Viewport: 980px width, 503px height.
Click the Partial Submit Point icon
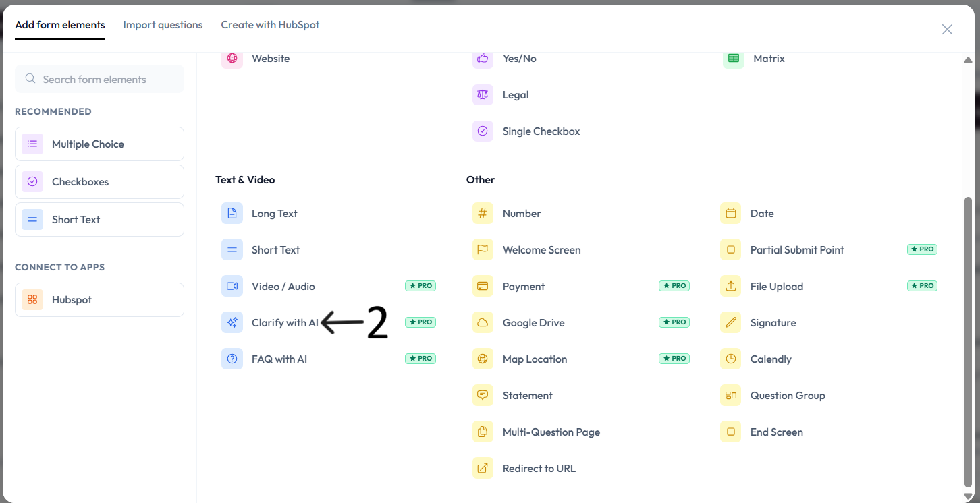(731, 250)
